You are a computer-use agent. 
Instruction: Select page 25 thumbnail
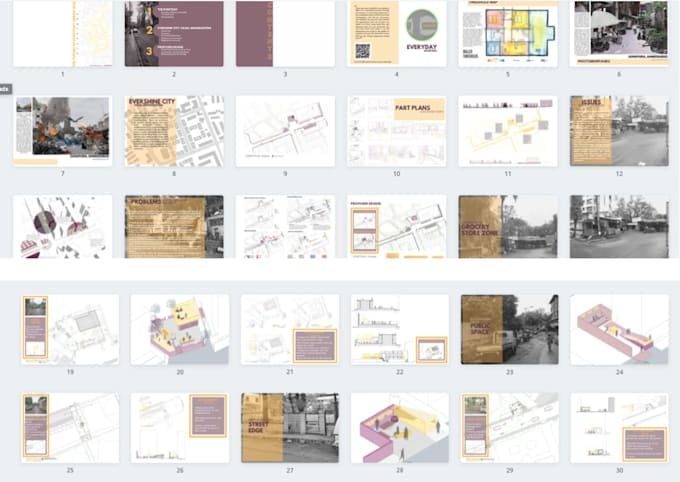(x=70, y=428)
